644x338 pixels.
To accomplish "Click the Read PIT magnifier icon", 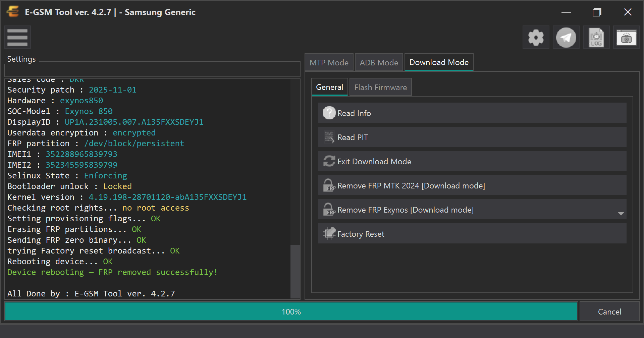I will (329, 137).
